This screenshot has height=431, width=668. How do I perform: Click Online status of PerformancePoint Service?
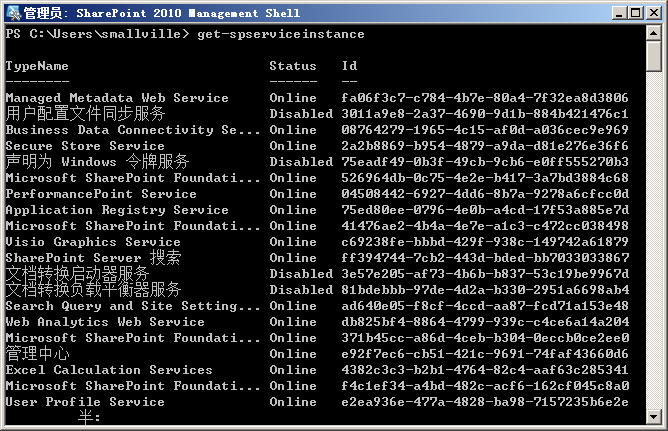pyautogui.click(x=293, y=194)
